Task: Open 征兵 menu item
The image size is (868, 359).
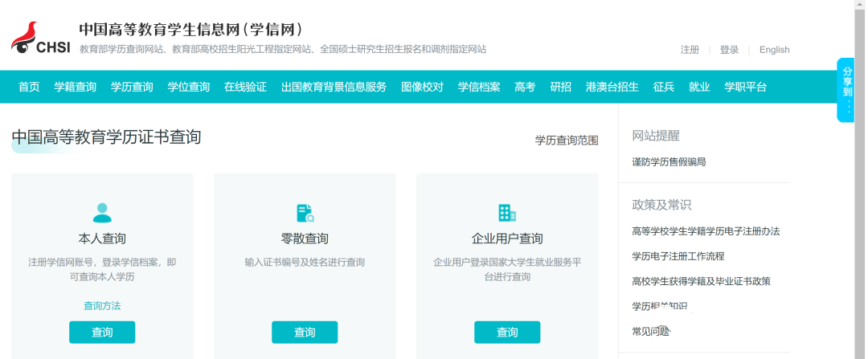Action: (664, 87)
